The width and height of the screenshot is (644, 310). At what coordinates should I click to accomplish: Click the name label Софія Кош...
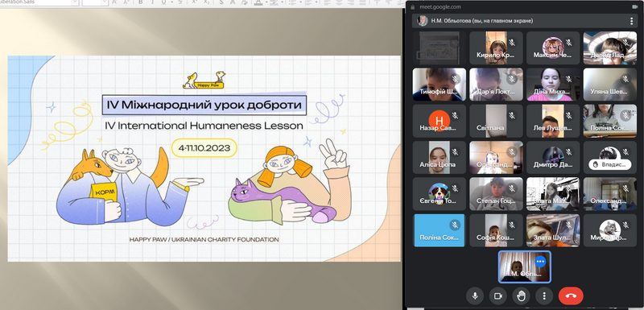(495, 238)
